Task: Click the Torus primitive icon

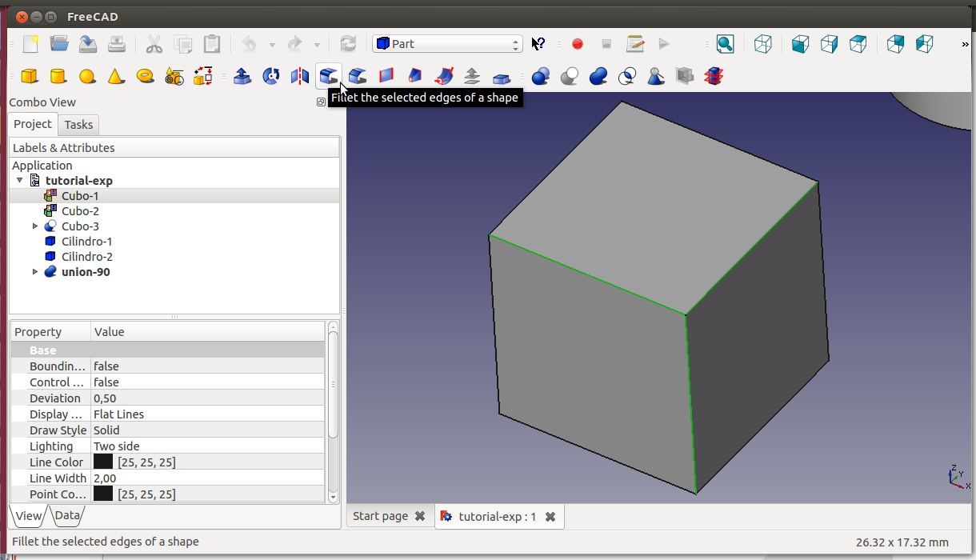Action: point(145,76)
